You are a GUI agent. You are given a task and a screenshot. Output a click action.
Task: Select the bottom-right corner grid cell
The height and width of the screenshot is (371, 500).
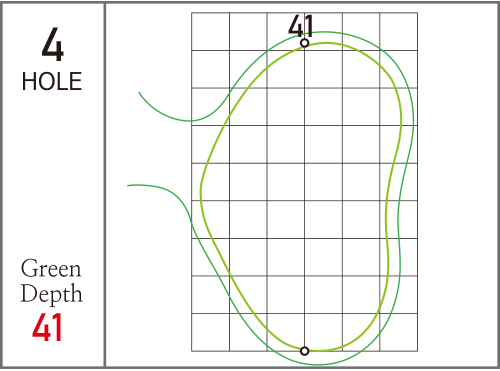click(x=399, y=332)
